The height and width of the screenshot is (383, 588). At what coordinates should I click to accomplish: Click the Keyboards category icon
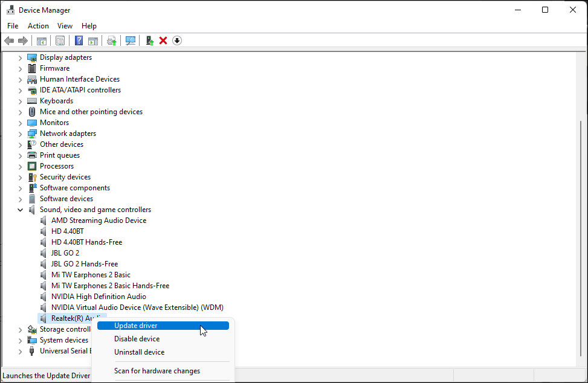32,101
